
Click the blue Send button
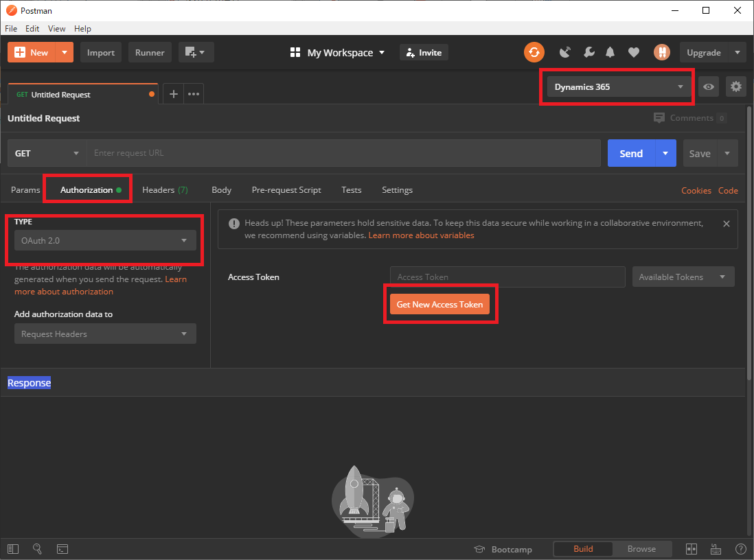coord(631,153)
